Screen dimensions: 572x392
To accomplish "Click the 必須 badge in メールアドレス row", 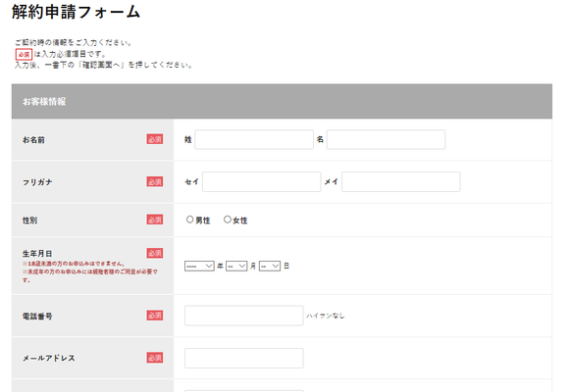I will pos(155,358).
